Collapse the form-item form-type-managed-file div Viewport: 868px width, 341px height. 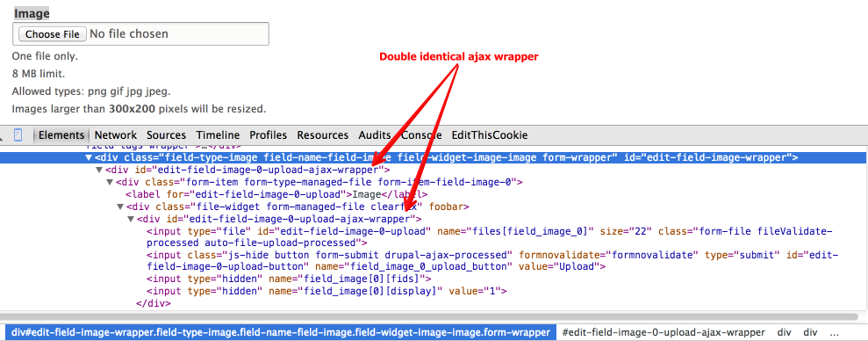click(111, 182)
